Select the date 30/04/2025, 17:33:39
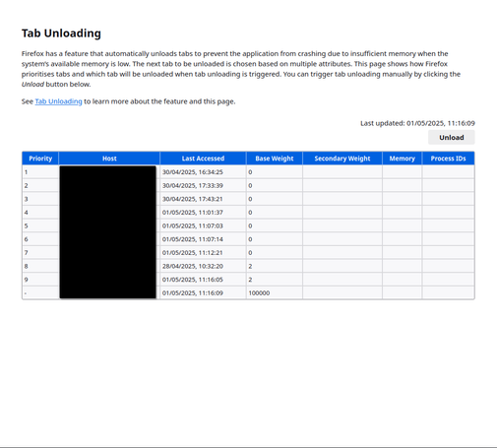This screenshot has width=497, height=448. click(193, 185)
